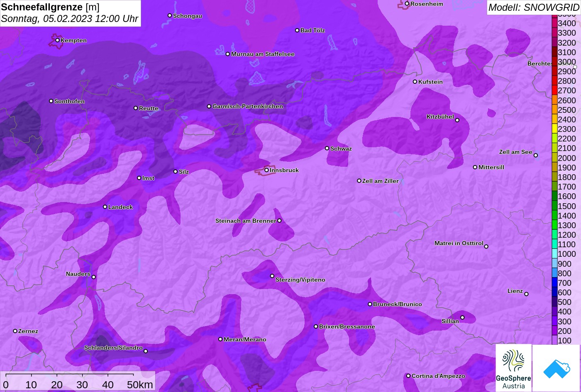
Task: Click the Schongau location dot
Action: click(169, 15)
